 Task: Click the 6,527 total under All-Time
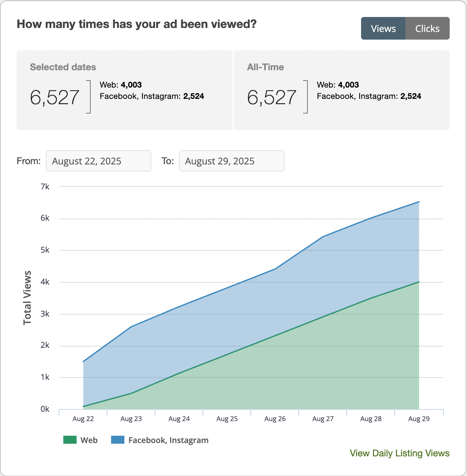[x=271, y=98]
